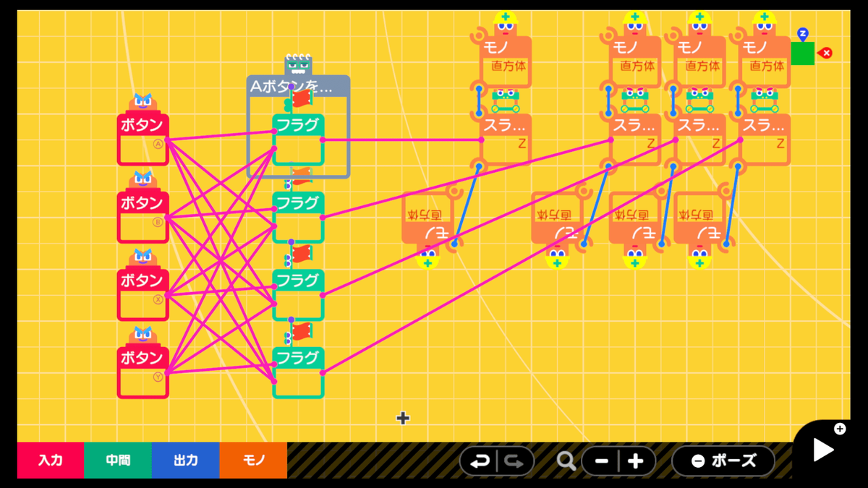Open the 入力 Nodon category tab
The height and width of the screenshot is (488, 868).
click(x=51, y=460)
